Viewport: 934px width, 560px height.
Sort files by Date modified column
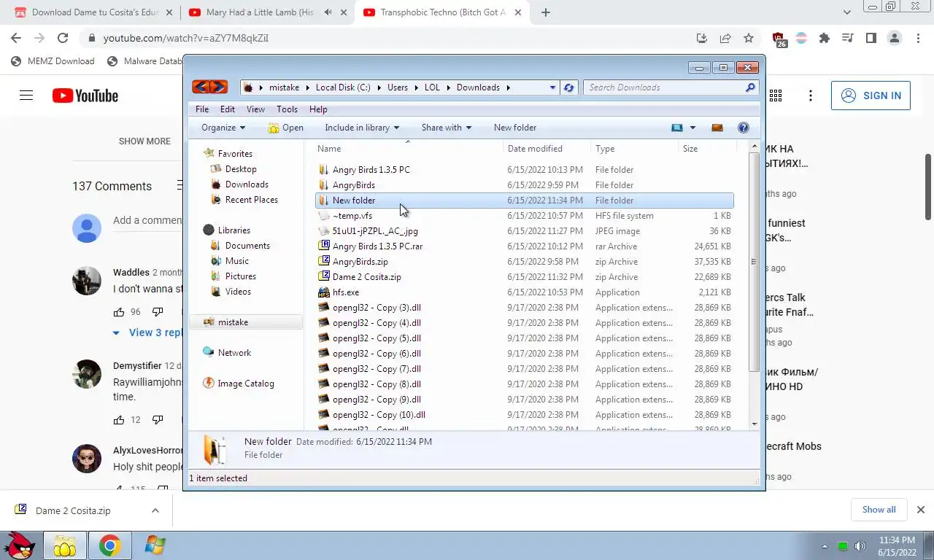pos(547,149)
